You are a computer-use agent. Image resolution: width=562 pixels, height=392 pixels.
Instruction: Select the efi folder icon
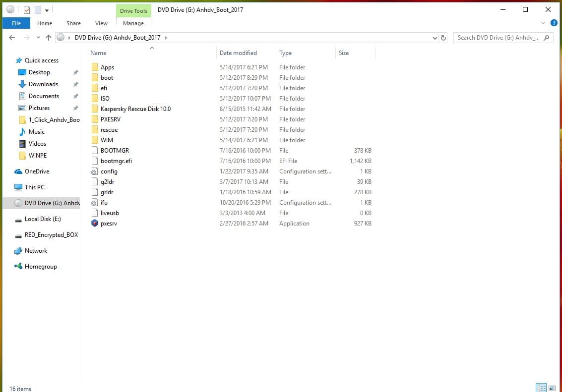(x=95, y=88)
